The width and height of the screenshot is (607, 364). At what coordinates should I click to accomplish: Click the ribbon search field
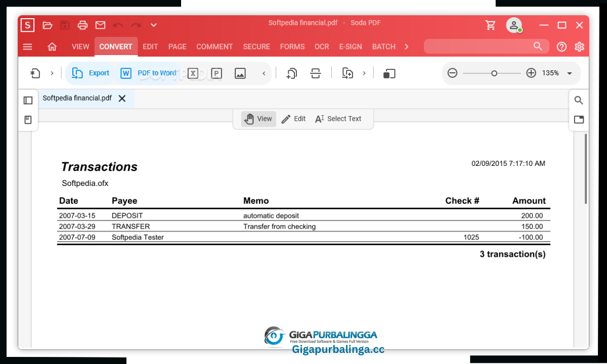click(x=486, y=47)
